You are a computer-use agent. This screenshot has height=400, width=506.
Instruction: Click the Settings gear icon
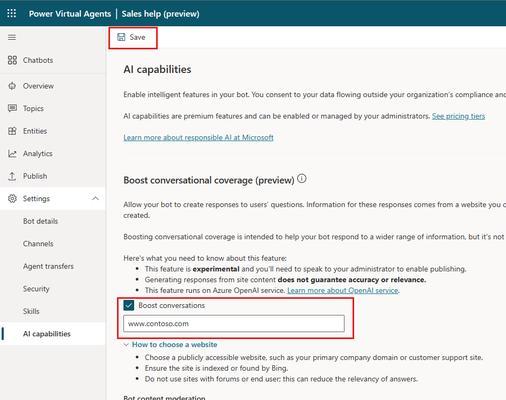(12, 199)
